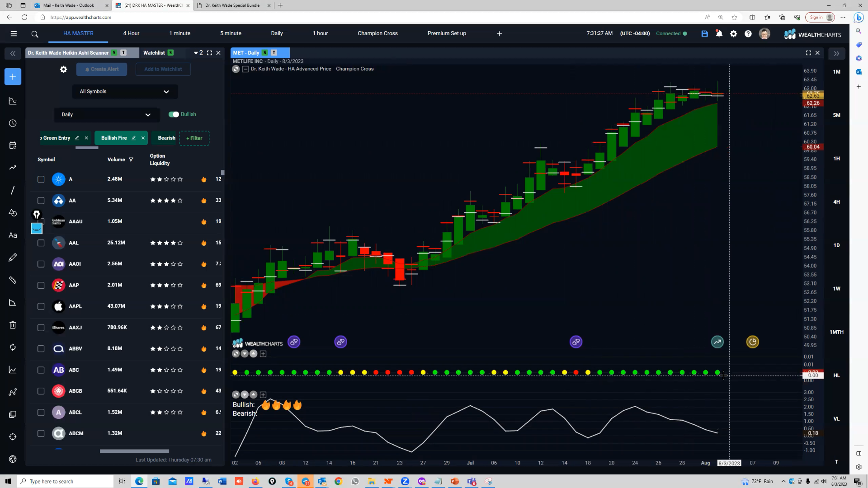Click the teal trend marker on chart
The height and width of the screenshot is (488, 868).
tap(717, 342)
